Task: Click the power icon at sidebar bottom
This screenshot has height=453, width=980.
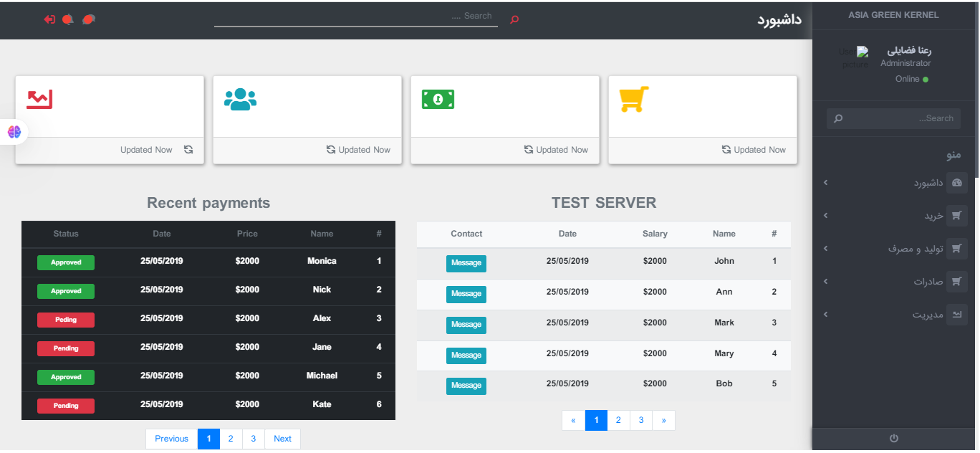Action: coord(893,438)
